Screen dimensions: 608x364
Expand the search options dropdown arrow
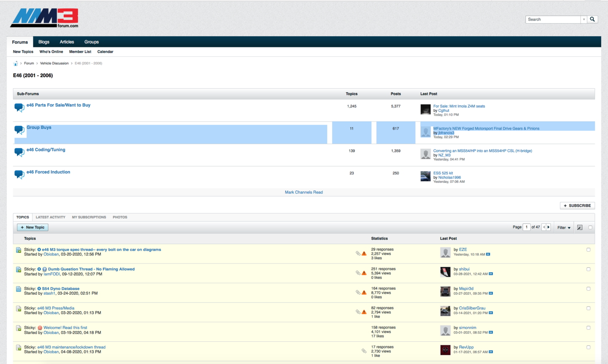click(584, 19)
